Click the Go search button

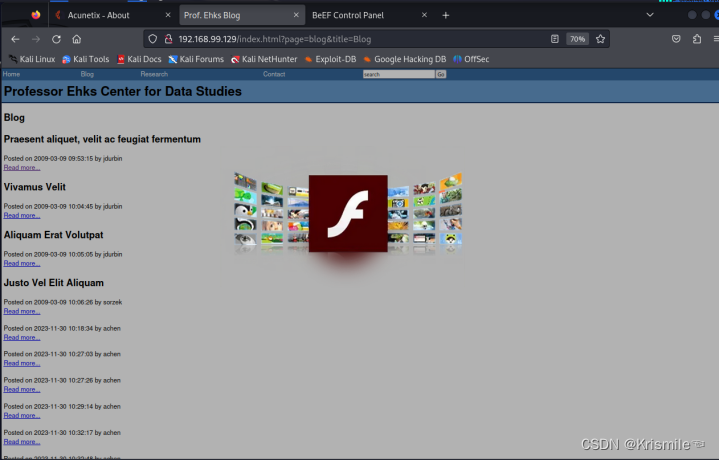point(441,74)
